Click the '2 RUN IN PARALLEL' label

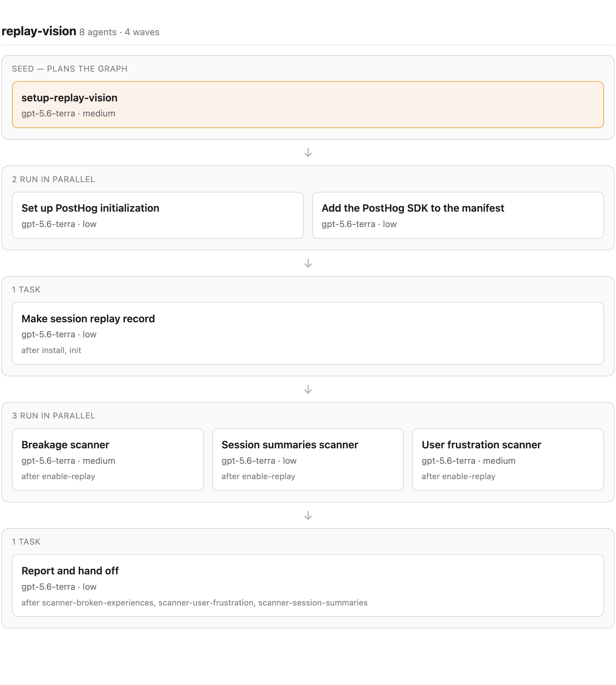[x=53, y=179]
